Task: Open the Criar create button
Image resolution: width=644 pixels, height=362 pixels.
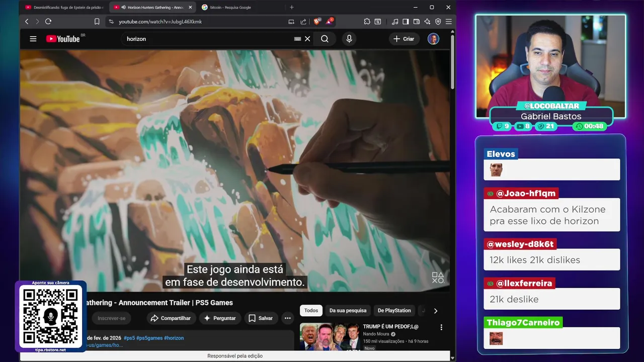Action: [x=404, y=39]
